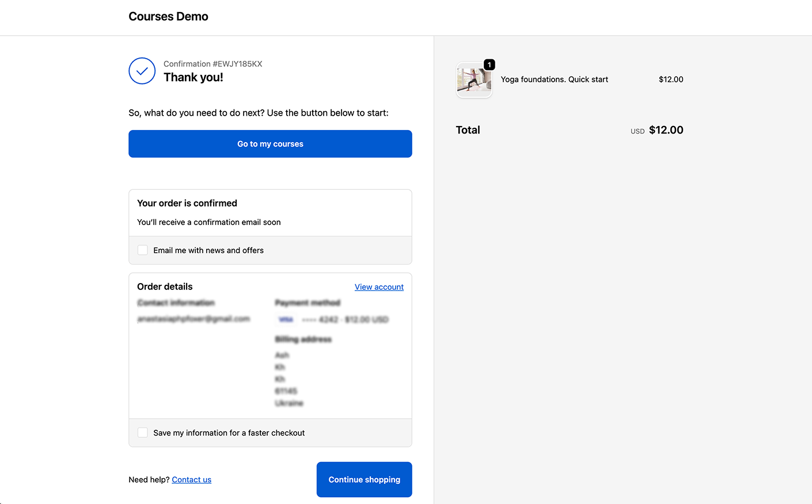Click the Continue shopping button
This screenshot has width=812, height=504.
point(364,479)
